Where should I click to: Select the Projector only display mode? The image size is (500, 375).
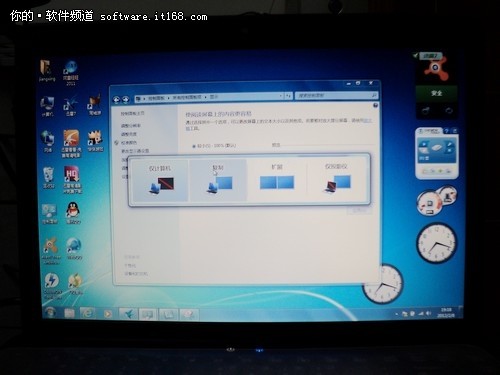pos(336,180)
